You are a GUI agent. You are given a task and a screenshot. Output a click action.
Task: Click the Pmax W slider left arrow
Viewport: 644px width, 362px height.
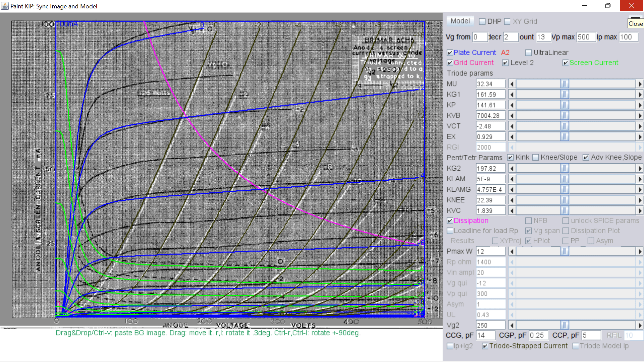(512, 251)
